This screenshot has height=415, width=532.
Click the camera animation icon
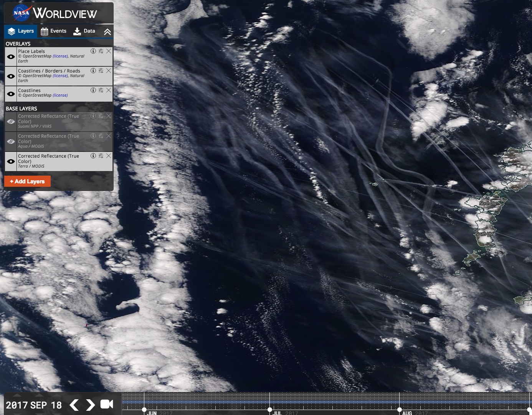click(107, 404)
